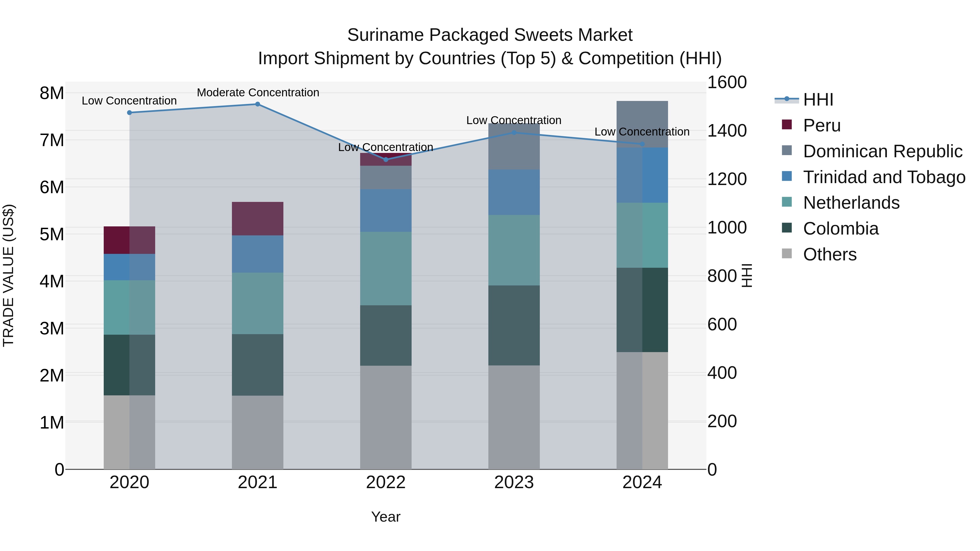Click the Peru segment of the 2021 bar
This screenshot has height=551, width=980.
click(258, 219)
